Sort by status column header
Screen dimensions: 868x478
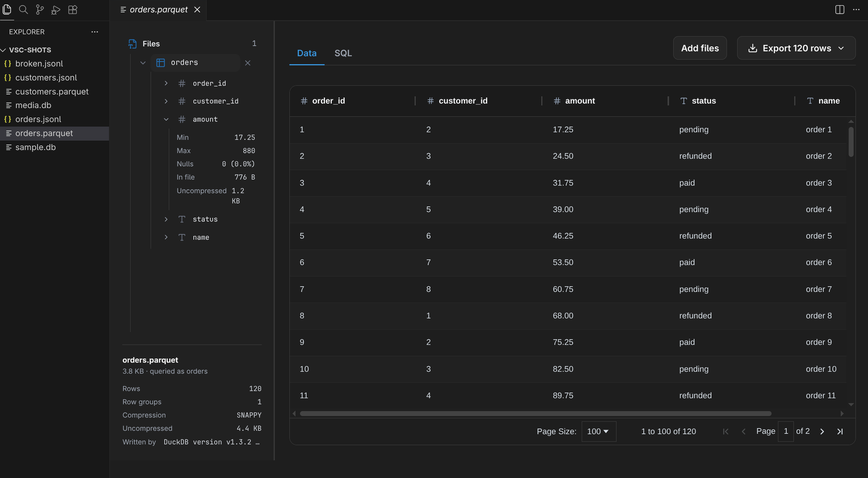point(703,101)
